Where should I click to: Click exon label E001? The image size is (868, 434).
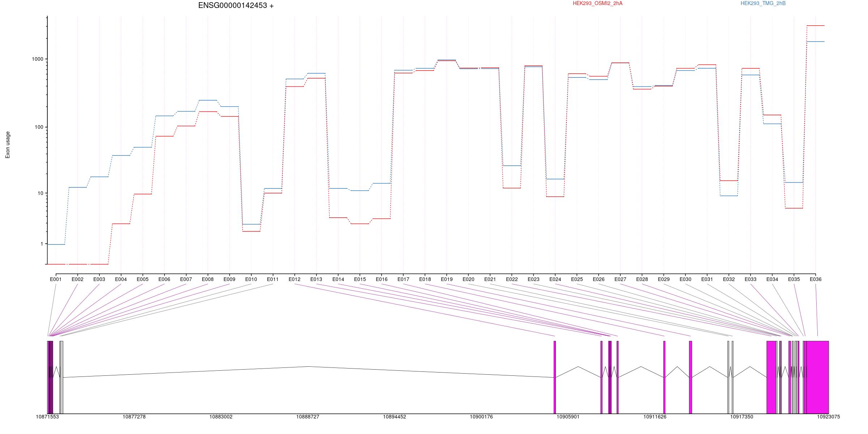(x=56, y=280)
